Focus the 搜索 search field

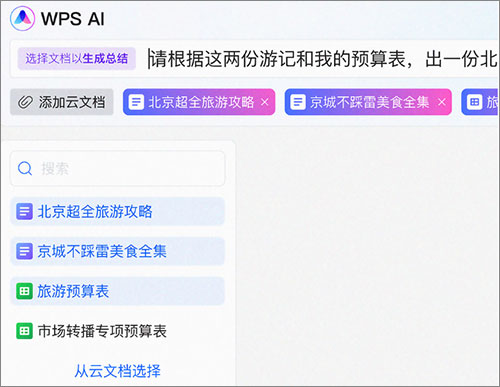coord(118,168)
